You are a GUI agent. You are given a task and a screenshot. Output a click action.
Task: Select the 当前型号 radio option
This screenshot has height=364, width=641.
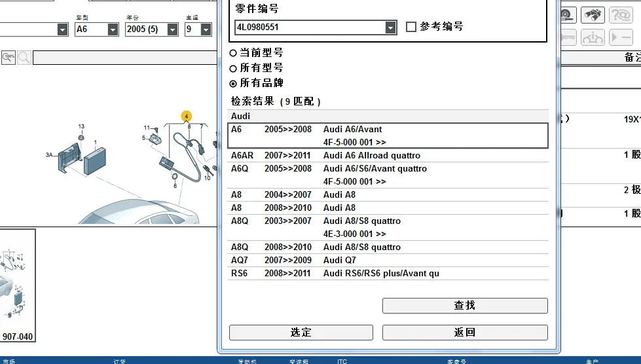pos(233,52)
